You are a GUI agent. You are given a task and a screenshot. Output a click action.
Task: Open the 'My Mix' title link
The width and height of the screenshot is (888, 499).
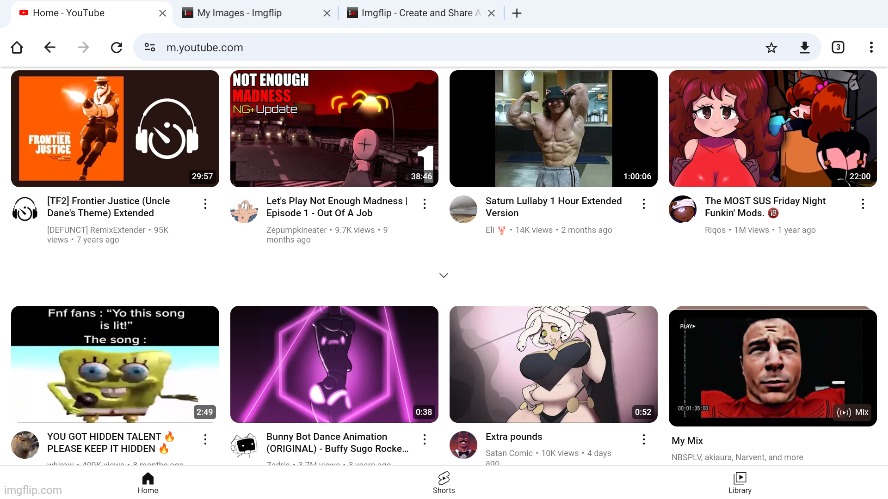687,441
